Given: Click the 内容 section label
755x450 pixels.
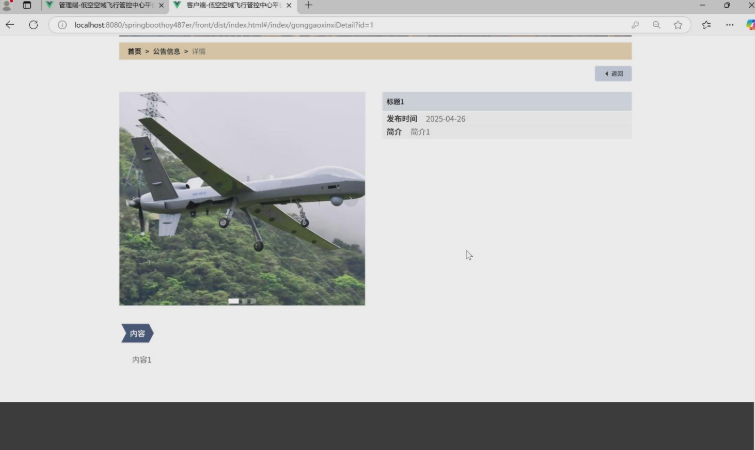Looking at the screenshot, I should (x=137, y=334).
